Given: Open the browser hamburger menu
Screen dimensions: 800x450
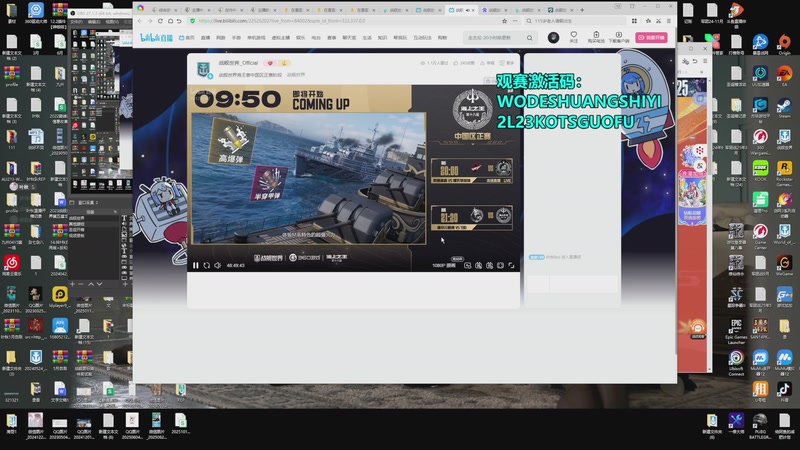Looking at the screenshot, I should (669, 21).
